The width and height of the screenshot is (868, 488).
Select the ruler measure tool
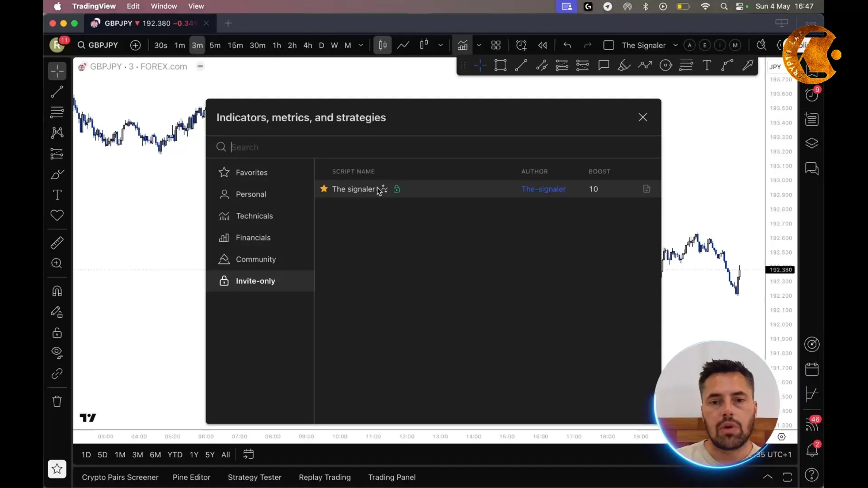point(57,243)
